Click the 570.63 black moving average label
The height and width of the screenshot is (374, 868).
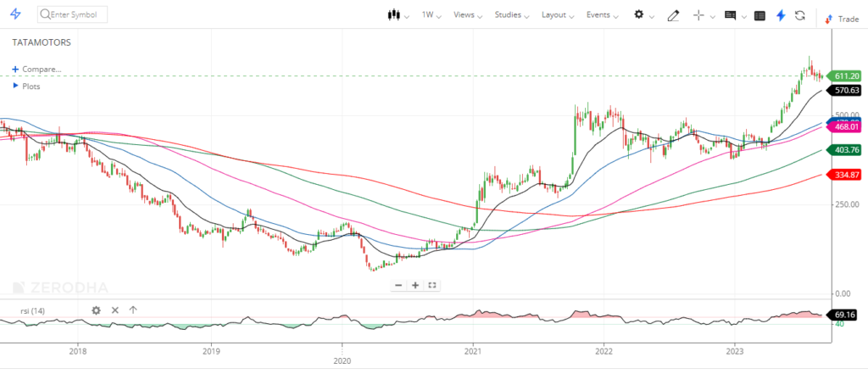point(844,90)
